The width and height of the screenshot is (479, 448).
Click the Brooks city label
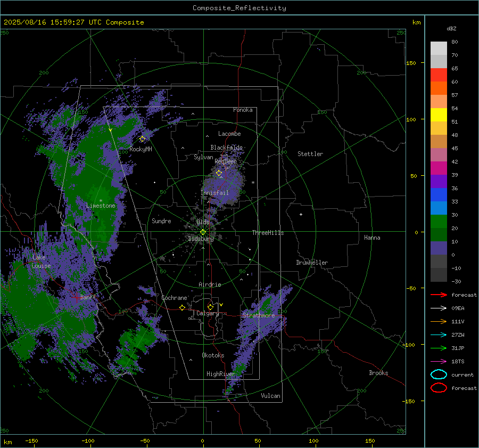[378, 373]
